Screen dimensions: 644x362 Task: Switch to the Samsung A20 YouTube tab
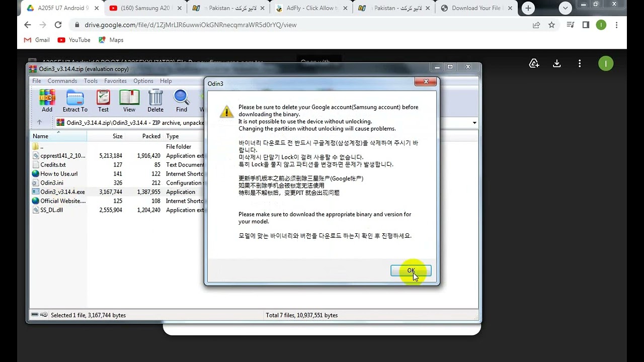pos(145,8)
